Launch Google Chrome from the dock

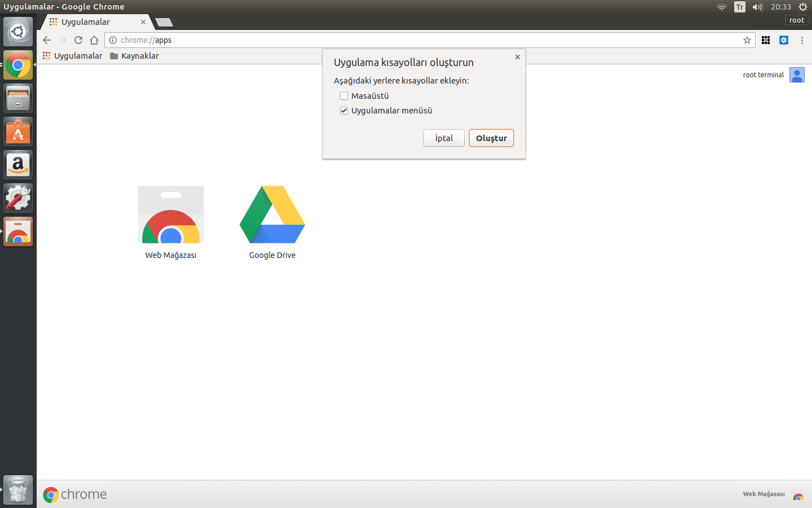tap(18, 65)
